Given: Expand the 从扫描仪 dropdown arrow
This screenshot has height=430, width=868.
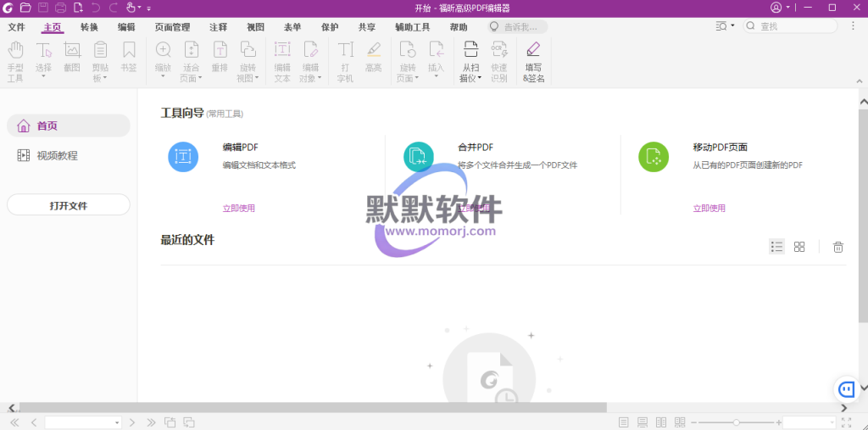Looking at the screenshot, I should 480,78.
